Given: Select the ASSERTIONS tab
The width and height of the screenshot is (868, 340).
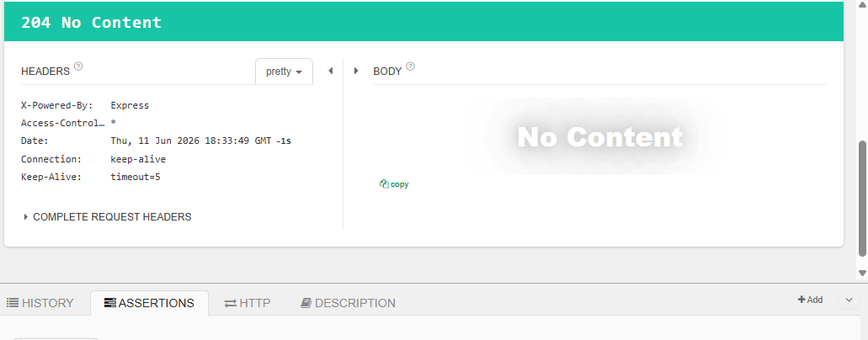Looking at the screenshot, I should tap(150, 303).
